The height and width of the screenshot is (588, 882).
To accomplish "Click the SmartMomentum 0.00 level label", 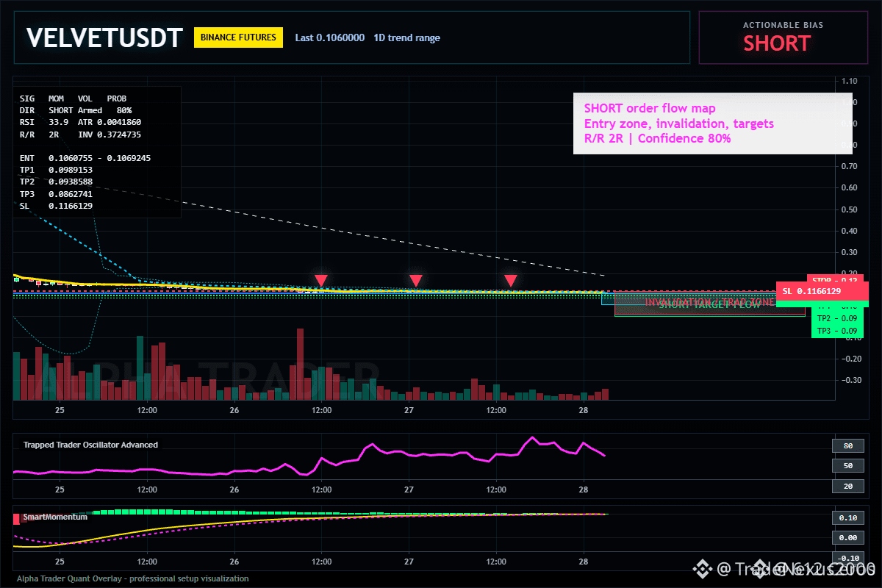I will click(847, 538).
